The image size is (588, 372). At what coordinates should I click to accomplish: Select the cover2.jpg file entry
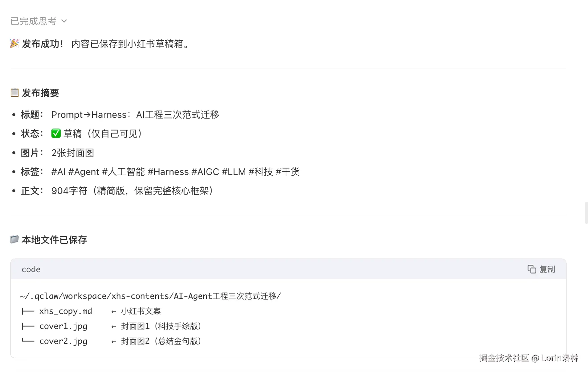click(x=63, y=341)
